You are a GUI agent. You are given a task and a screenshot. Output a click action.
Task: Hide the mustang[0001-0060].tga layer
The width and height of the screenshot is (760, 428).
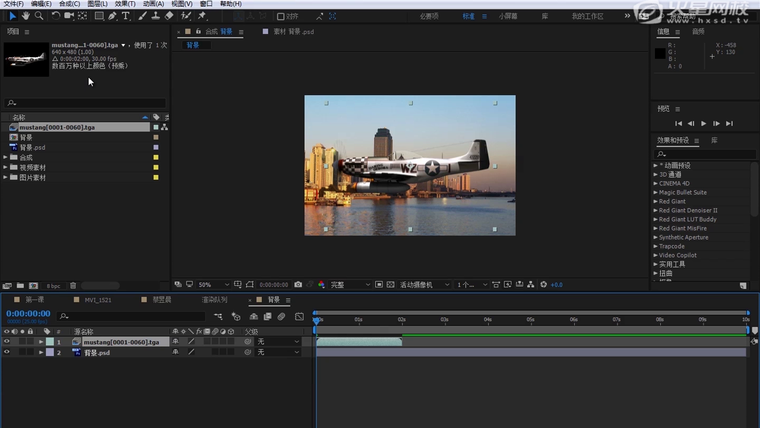pyautogui.click(x=7, y=342)
